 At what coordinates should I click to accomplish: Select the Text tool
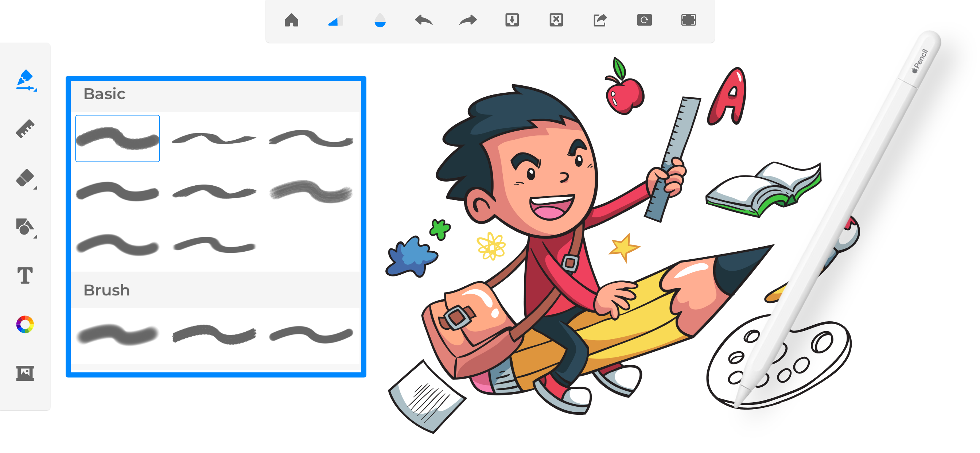point(25,275)
